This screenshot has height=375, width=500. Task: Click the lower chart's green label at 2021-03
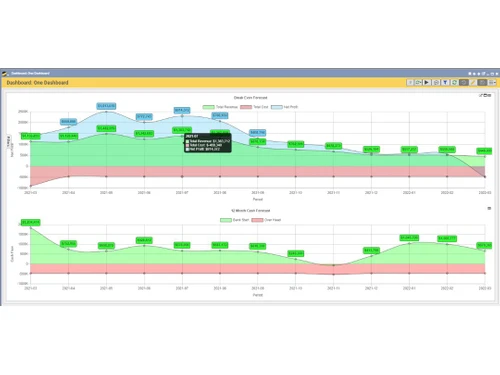tap(31, 222)
